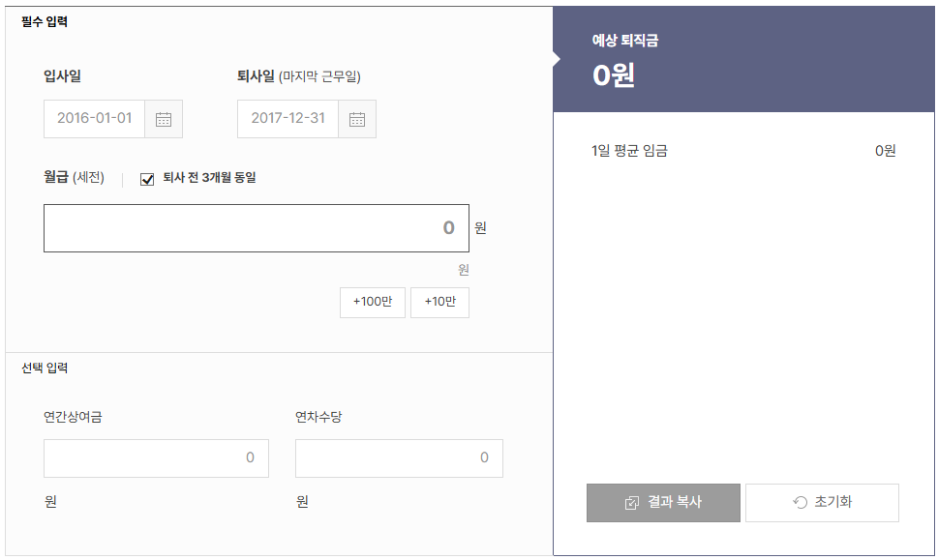Viewport: 938px width, 560px height.
Task: Select the 연간상여금 annual bonus input
Action: coord(155,457)
